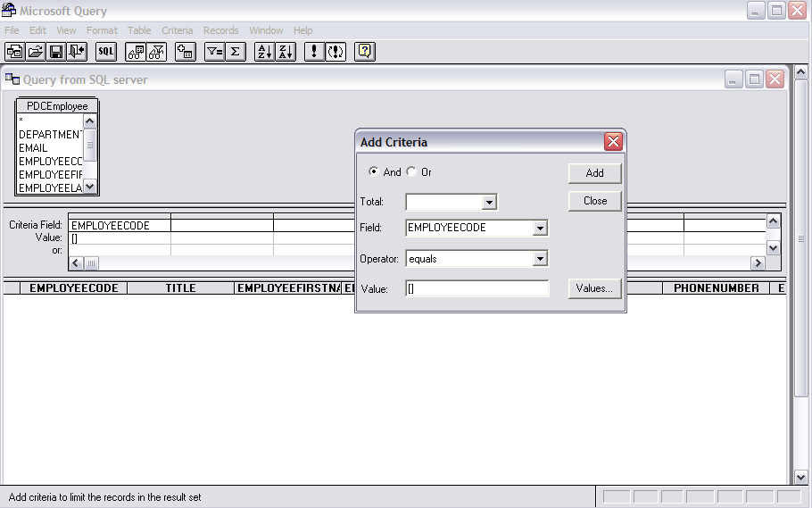Click the Query from SQL server window icon
The image size is (812, 508).
point(12,79)
